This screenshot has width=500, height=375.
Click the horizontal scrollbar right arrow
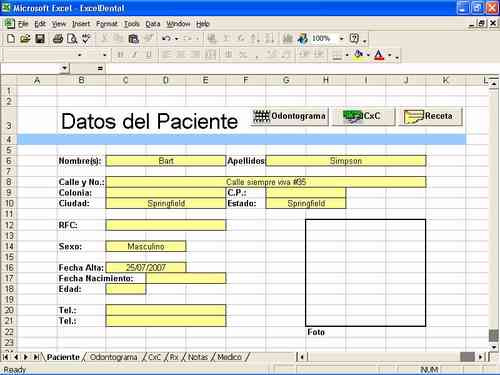pos(480,357)
